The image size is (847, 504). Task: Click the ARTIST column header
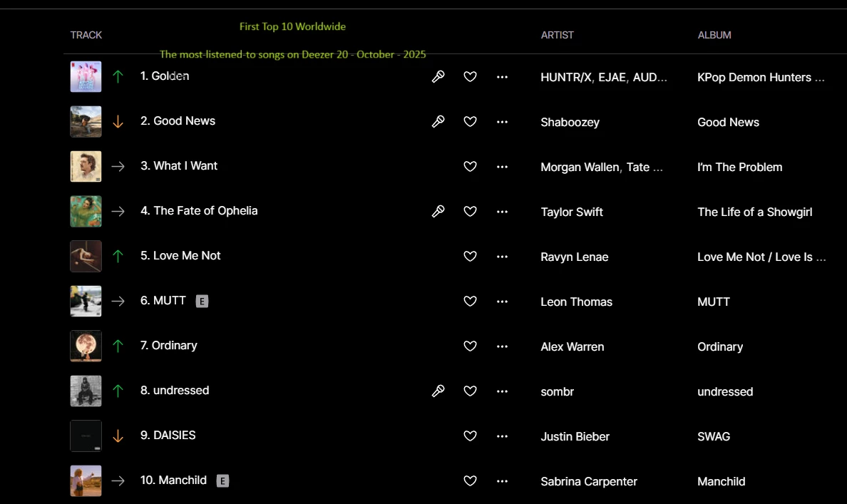point(557,35)
